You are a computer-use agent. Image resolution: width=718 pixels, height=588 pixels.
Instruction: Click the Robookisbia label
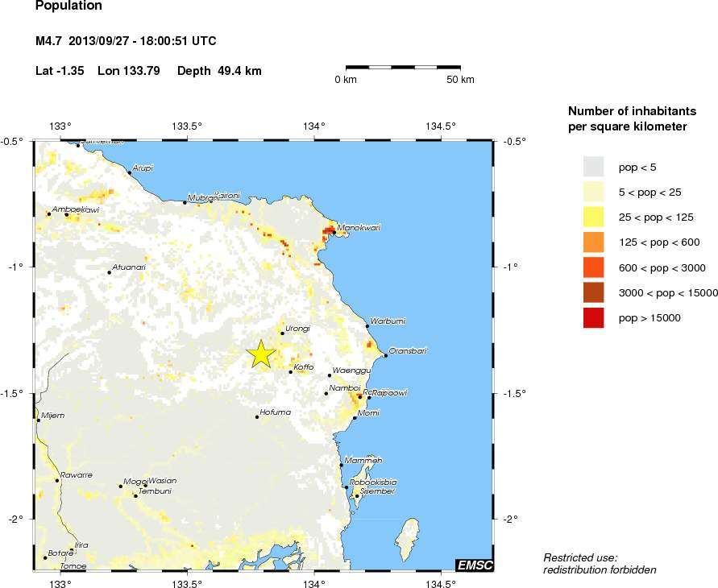(x=373, y=482)
